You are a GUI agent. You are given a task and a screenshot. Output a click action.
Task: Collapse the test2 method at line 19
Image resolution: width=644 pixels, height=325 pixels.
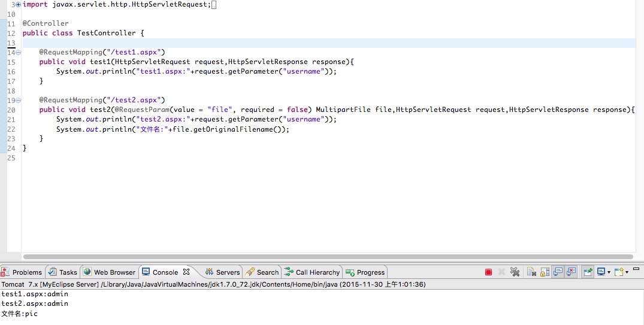(x=18, y=101)
